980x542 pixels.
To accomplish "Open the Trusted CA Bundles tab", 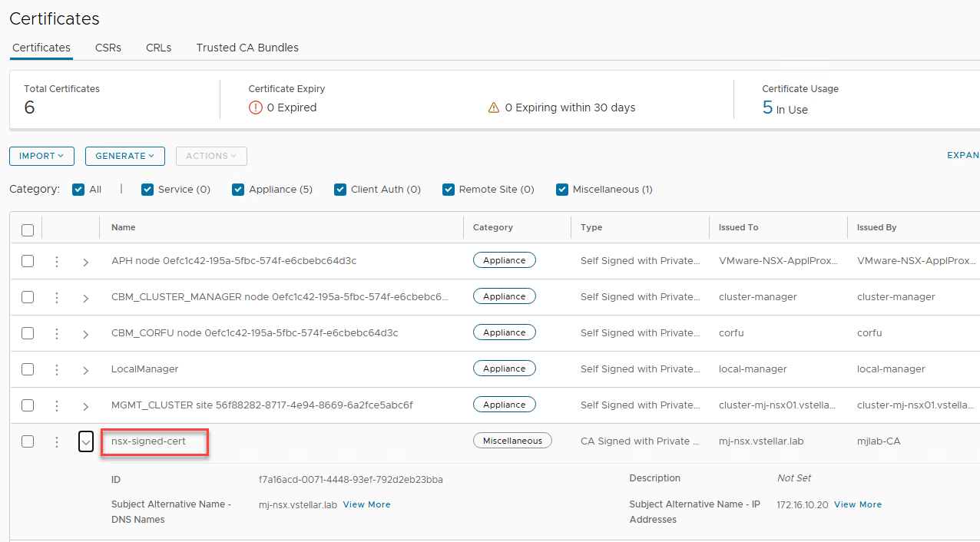I will (247, 48).
